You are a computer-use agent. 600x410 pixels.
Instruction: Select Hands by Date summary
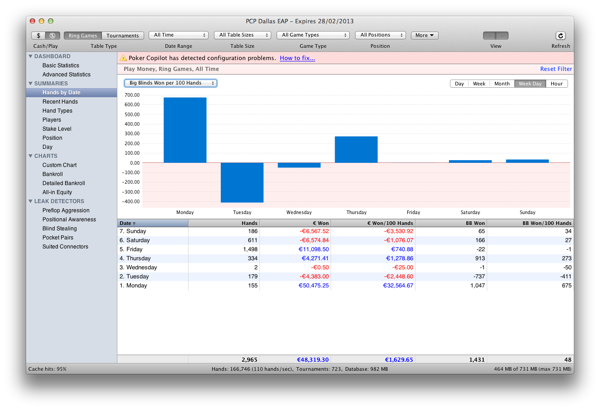pyautogui.click(x=72, y=93)
